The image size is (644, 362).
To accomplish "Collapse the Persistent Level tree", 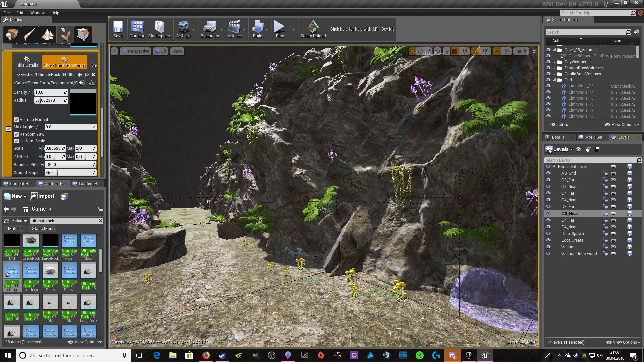I will [x=554, y=167].
